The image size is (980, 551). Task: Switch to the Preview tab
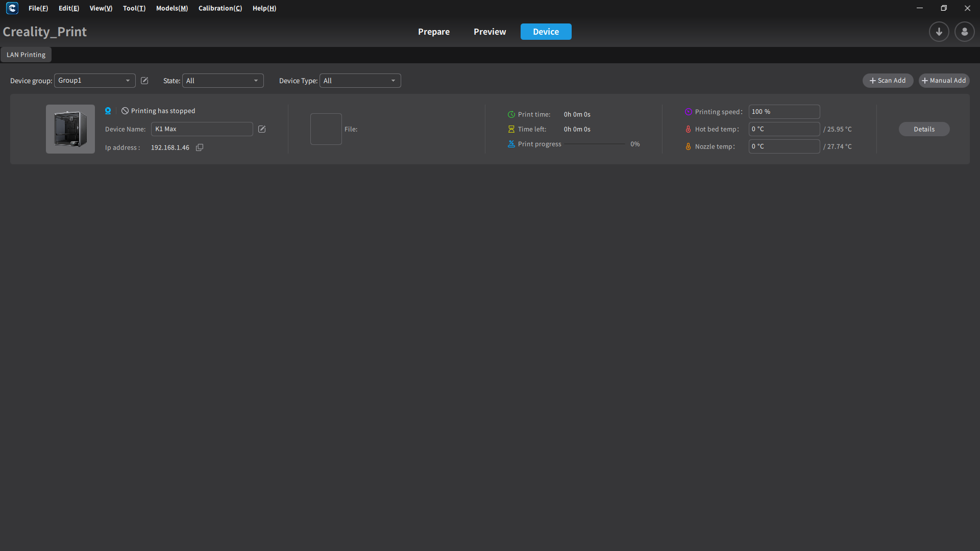pos(490,32)
